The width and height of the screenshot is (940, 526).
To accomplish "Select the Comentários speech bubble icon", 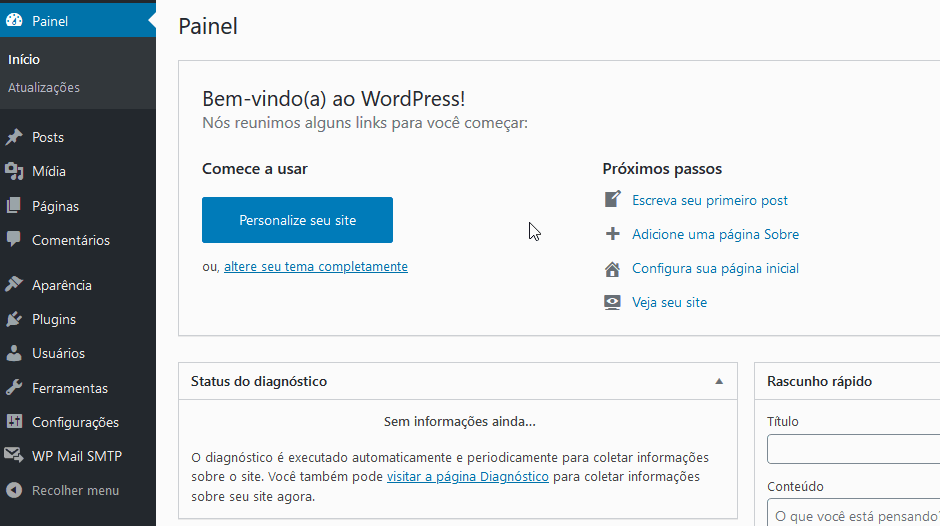I will pyautogui.click(x=14, y=240).
